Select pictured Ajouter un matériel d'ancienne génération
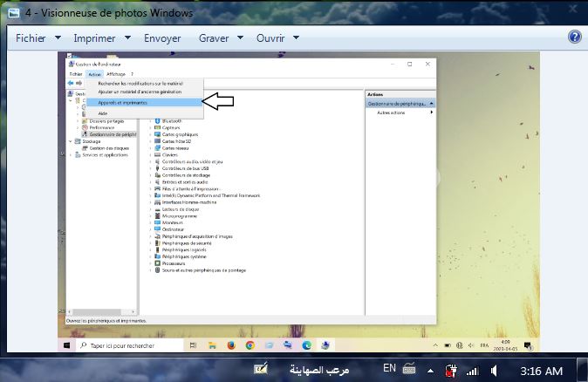The height and width of the screenshot is (382, 588). 140,92
